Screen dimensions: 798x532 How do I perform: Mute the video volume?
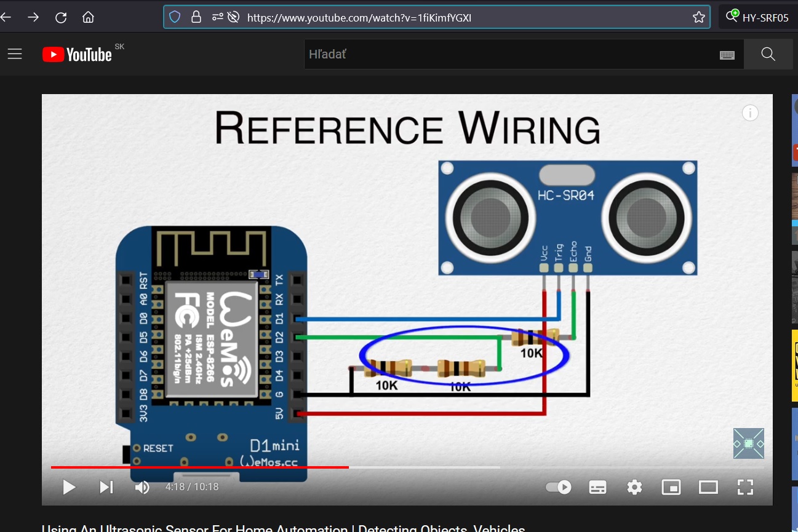[142, 488]
